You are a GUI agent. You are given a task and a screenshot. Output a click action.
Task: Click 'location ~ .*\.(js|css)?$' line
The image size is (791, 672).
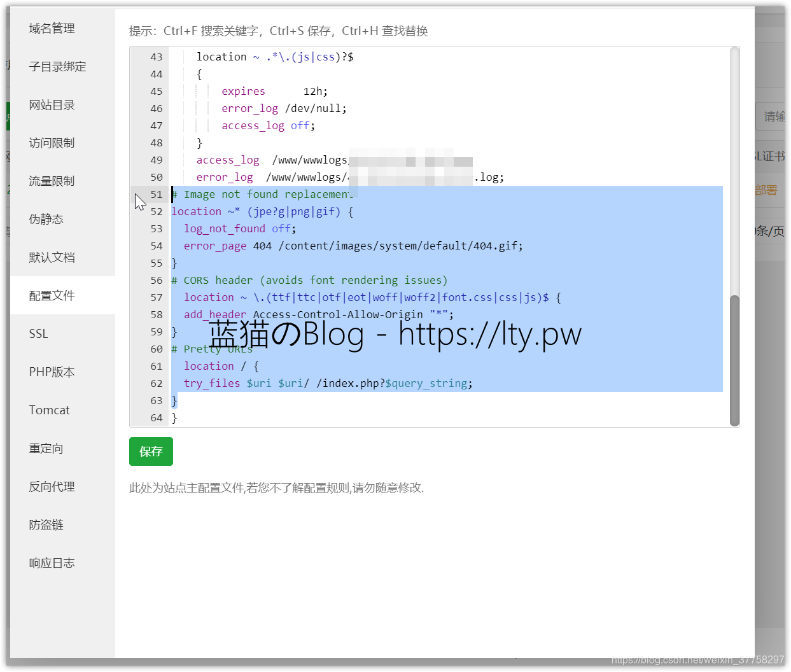275,57
